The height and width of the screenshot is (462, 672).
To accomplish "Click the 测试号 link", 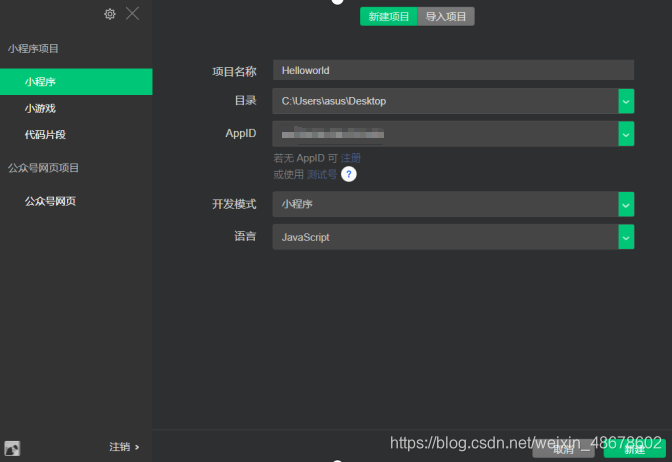I will 321,174.
